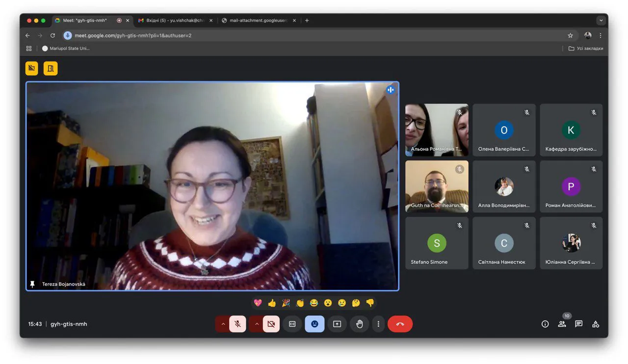
Task: Select Stefano Simone participant tile
Action: [x=437, y=243]
